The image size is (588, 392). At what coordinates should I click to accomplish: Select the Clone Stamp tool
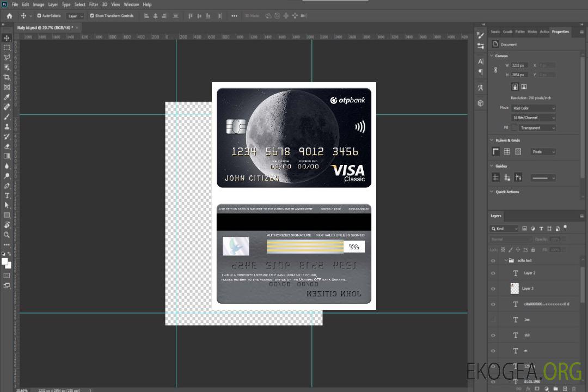[x=7, y=127]
